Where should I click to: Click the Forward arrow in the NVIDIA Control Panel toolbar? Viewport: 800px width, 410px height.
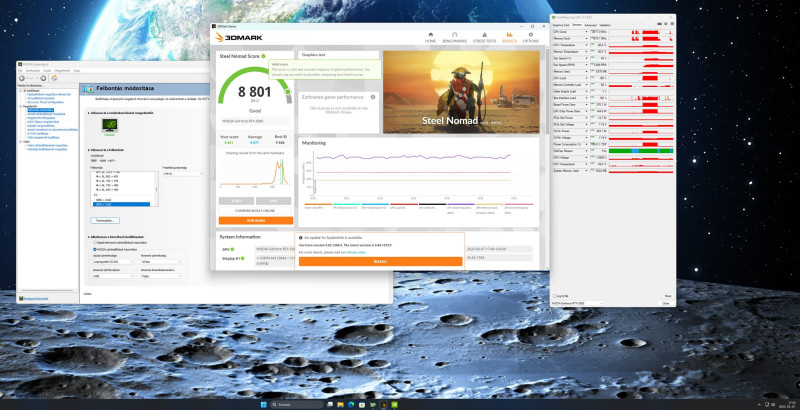pyautogui.click(x=43, y=78)
